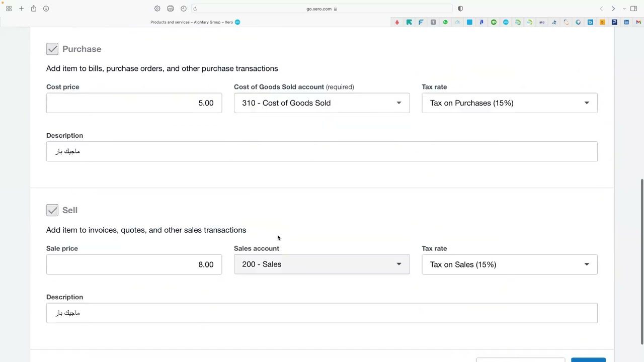Untick the Sell checkbox

(52, 210)
